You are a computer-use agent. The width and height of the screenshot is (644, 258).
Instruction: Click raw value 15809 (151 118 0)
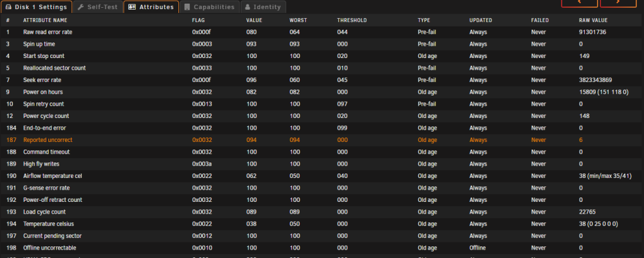(603, 92)
